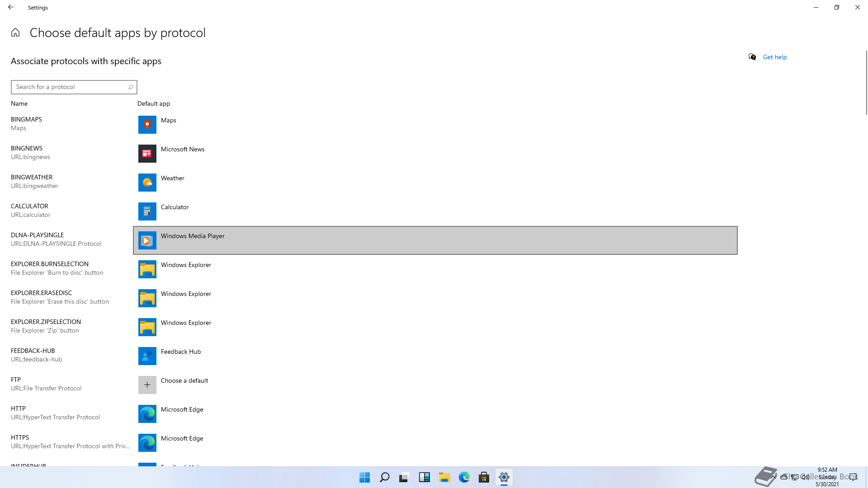This screenshot has width=868, height=488.
Task: Choose a default for FTP
Action: coord(184,380)
